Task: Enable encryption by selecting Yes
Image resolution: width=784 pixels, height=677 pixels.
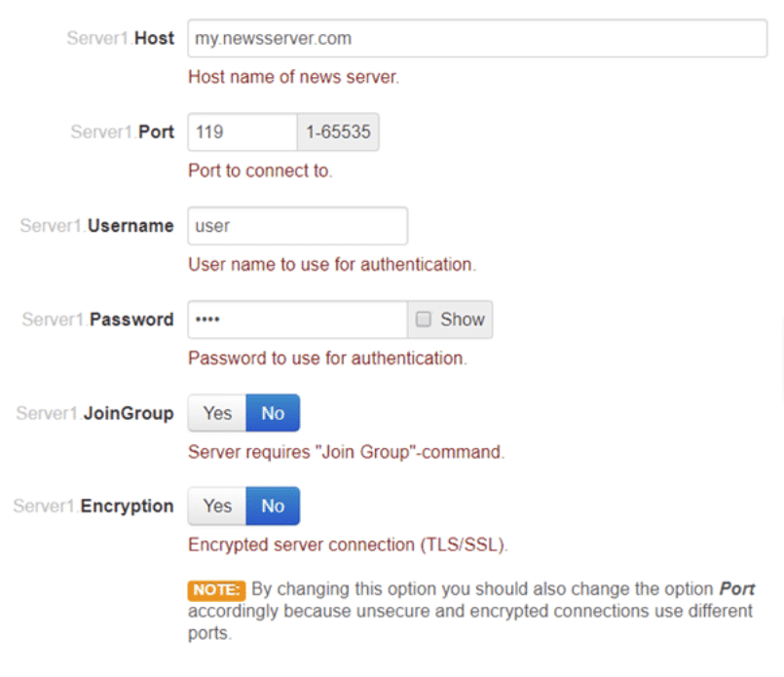Action: [x=216, y=506]
